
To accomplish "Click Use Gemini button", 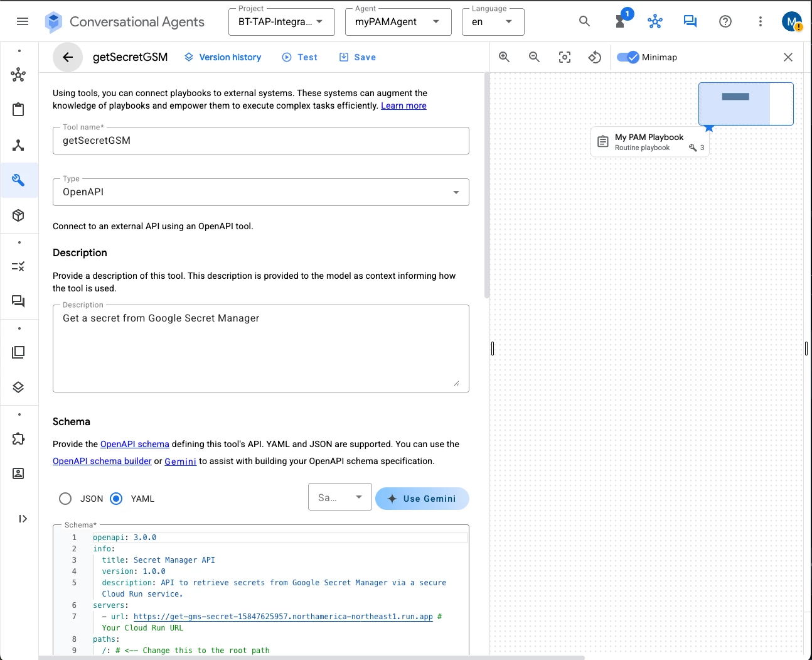I will point(422,499).
